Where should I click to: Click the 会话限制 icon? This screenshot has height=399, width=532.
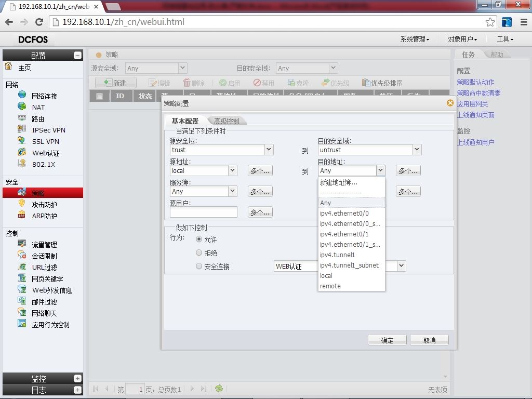tap(22, 255)
